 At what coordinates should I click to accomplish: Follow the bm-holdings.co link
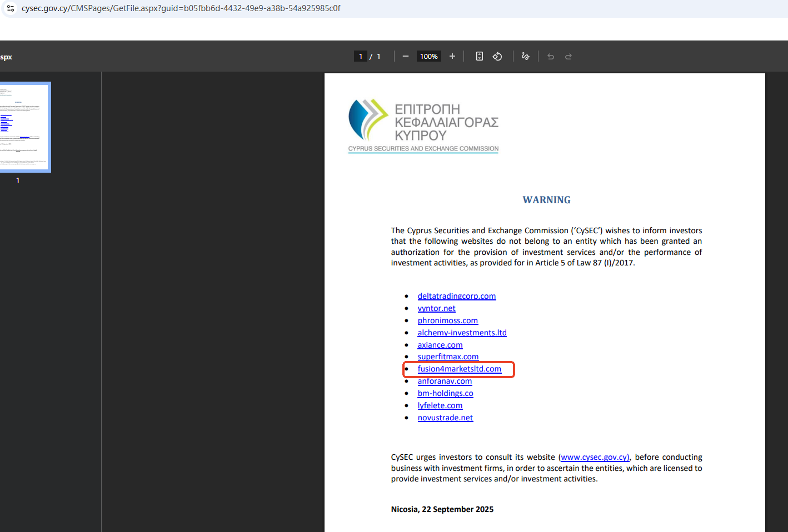click(x=446, y=393)
